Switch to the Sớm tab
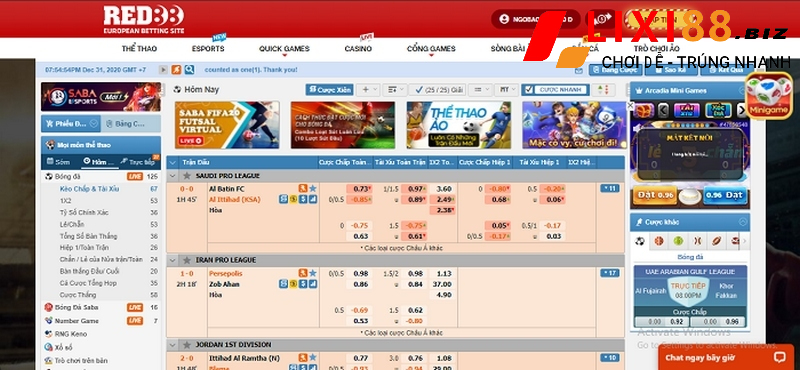Image resolution: width=800 pixels, height=370 pixels. pos(59,162)
